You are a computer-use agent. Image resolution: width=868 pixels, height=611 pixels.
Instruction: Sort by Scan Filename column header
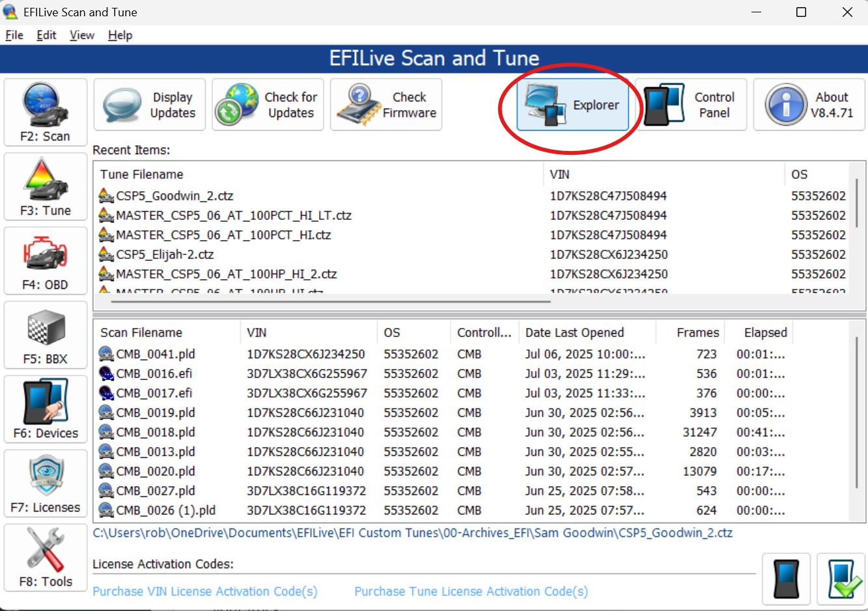coord(168,333)
